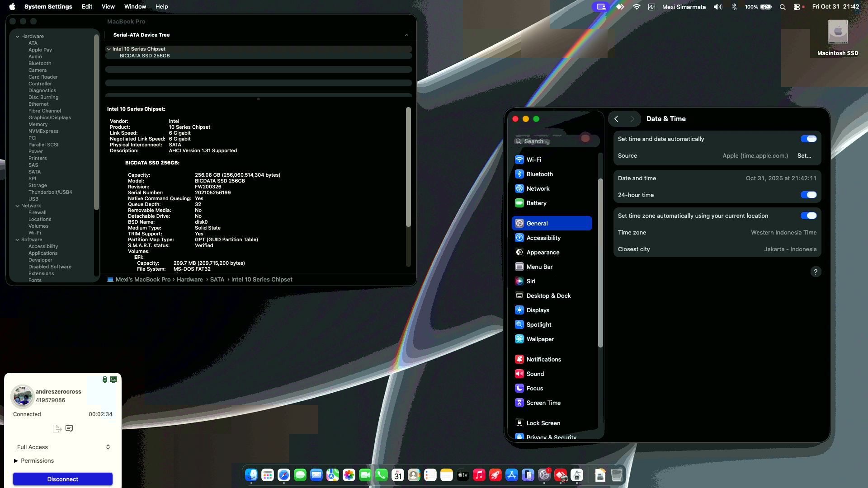Open the Help menu

pos(161,7)
